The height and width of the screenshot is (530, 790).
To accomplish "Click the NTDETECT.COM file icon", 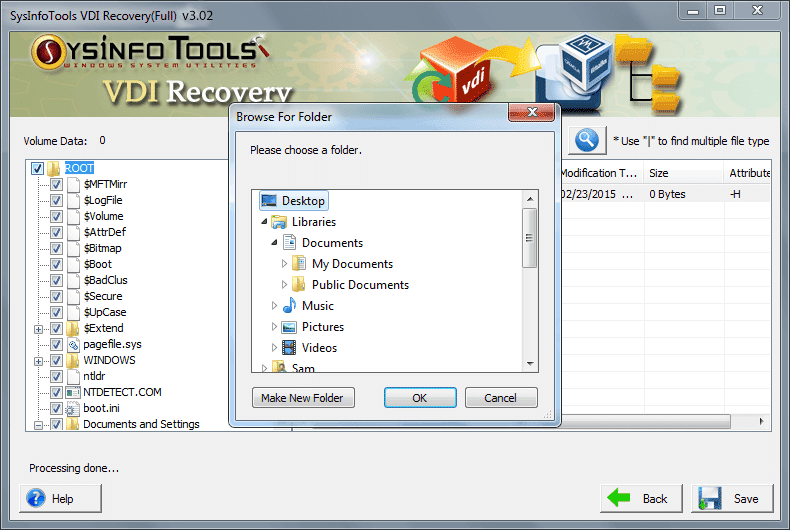I will tap(74, 392).
